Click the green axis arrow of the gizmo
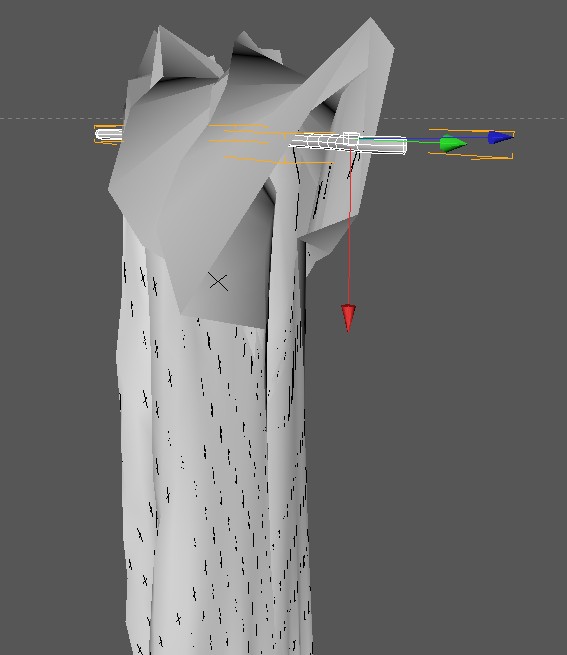This screenshot has height=655, width=567. [x=453, y=144]
